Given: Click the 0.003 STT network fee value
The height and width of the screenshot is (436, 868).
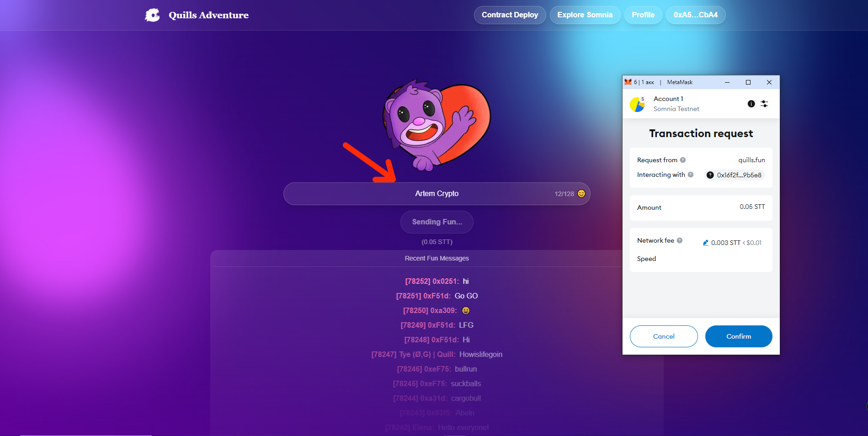Looking at the screenshot, I should (726, 243).
